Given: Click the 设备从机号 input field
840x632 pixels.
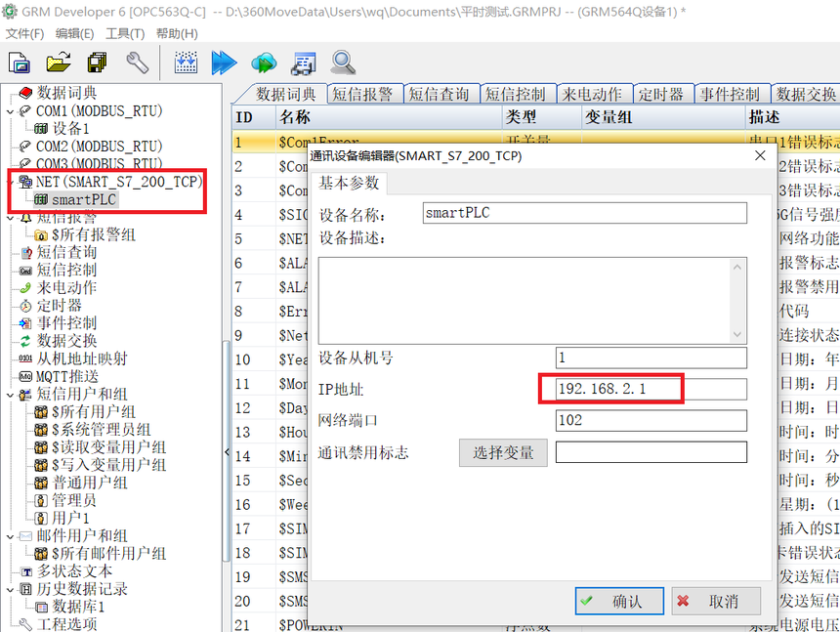Looking at the screenshot, I should [x=651, y=358].
